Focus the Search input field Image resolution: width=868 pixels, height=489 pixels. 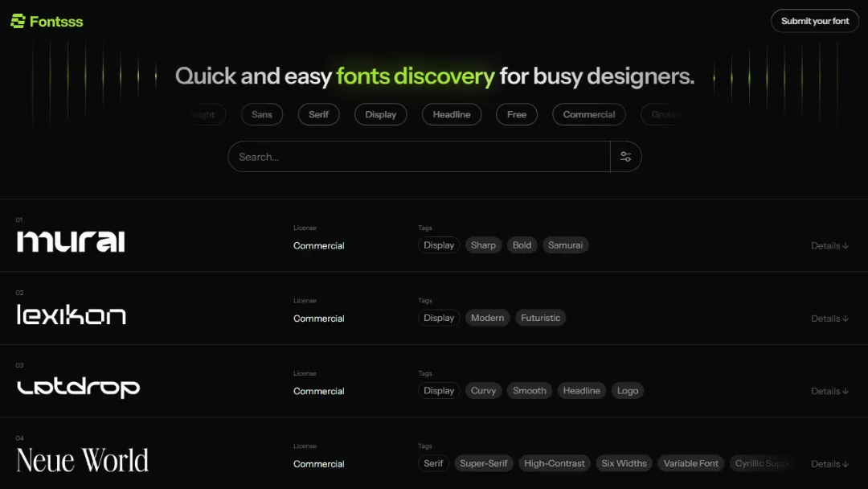(419, 157)
